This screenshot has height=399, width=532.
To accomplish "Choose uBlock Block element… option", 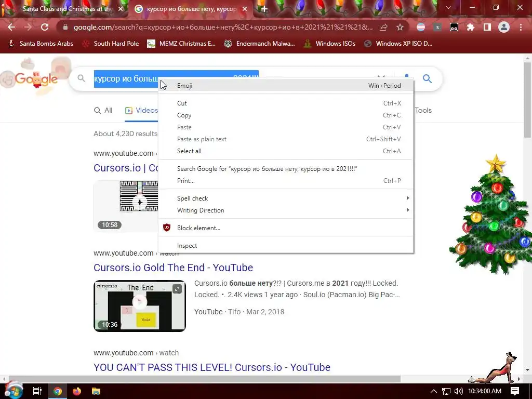I will [x=286, y=228].
